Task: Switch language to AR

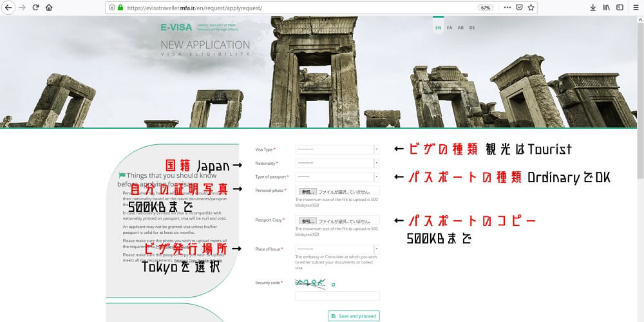Action: [x=461, y=28]
